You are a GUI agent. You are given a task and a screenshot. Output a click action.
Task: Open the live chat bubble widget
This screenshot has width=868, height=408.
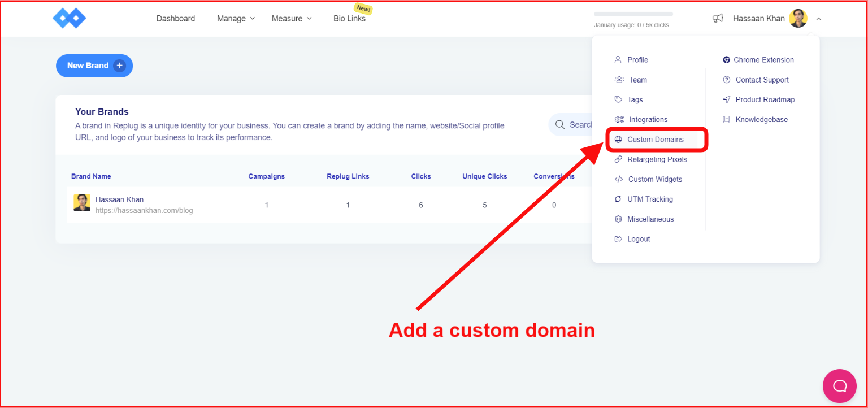click(x=840, y=386)
